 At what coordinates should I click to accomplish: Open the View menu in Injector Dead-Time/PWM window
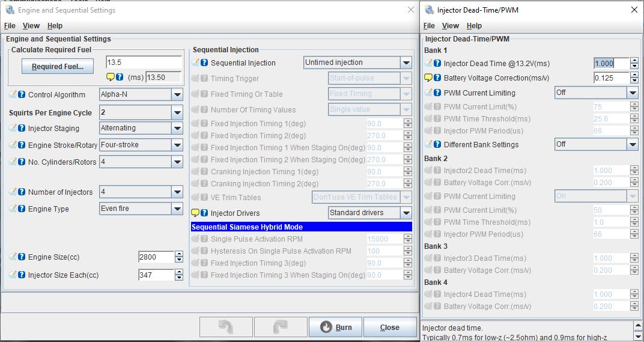click(450, 26)
